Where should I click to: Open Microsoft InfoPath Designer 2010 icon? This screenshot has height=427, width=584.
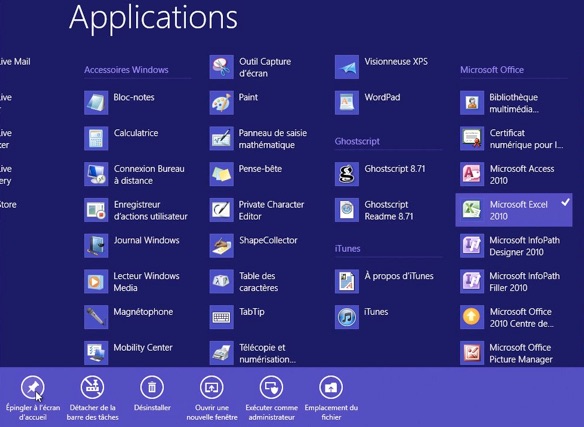point(472,246)
